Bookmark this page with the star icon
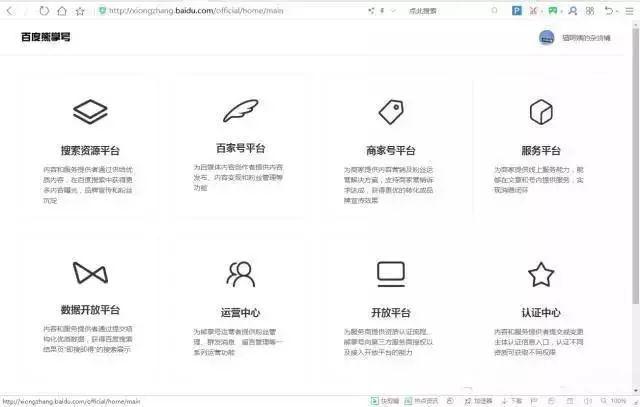Viewport: 640px width, 407px height. (80, 11)
